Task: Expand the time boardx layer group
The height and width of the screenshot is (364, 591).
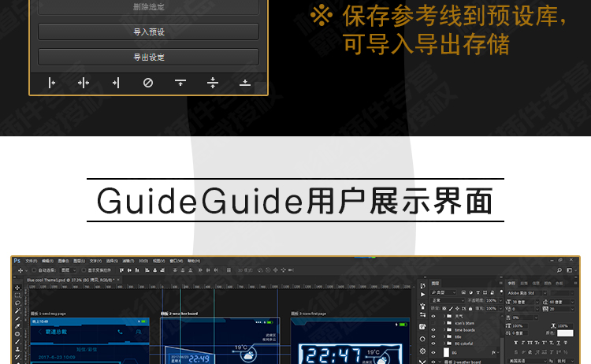Action: tap(444, 329)
